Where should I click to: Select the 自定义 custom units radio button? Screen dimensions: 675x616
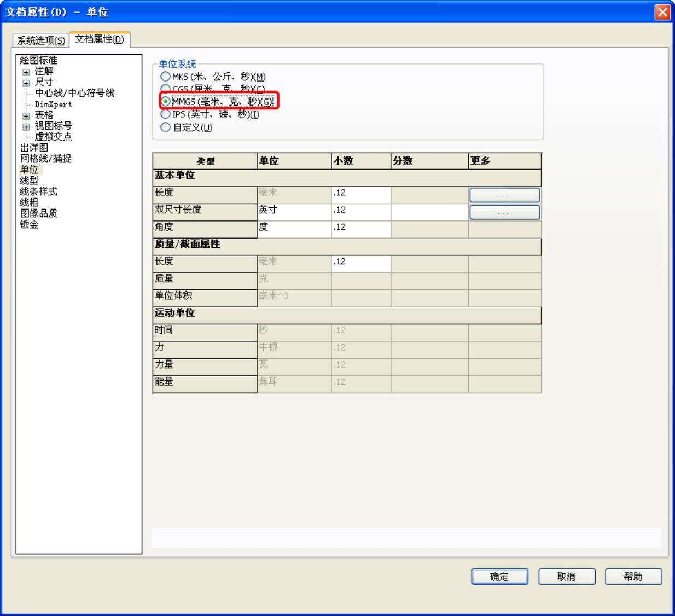pos(165,127)
